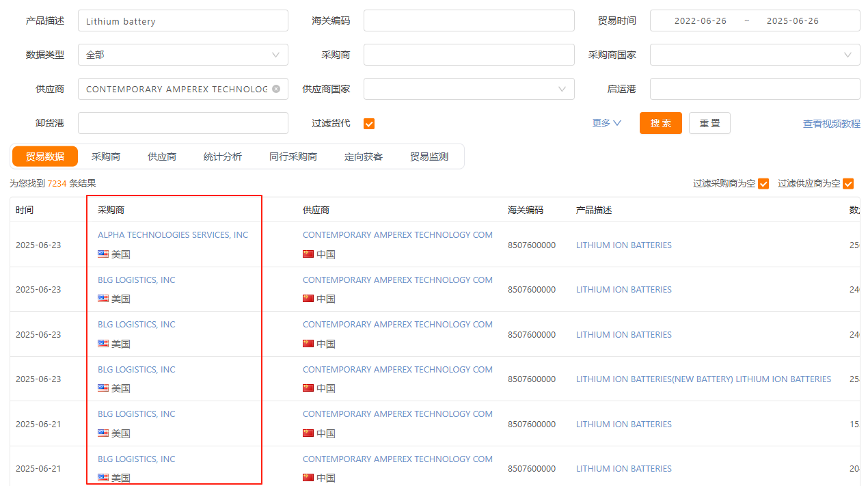This screenshot has width=868, height=486.
Task: Uncheck 过滤采购商为空 checkbox
Action: pos(763,184)
